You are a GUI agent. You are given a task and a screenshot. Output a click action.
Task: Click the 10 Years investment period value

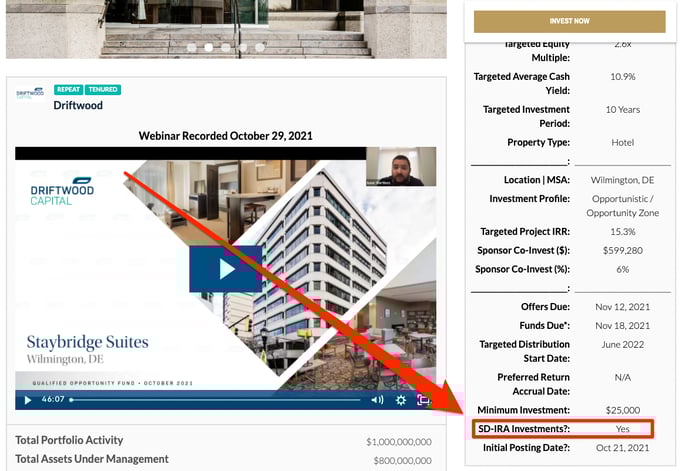623,110
